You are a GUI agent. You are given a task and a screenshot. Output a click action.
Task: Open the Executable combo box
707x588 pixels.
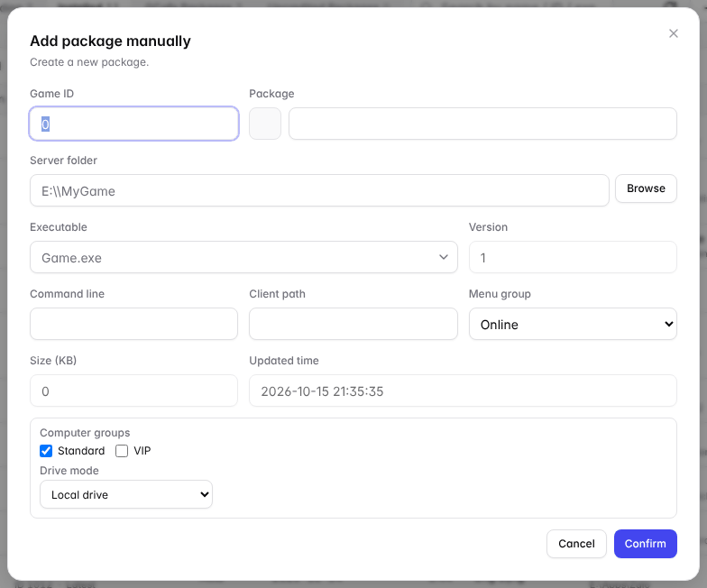tap(243, 257)
